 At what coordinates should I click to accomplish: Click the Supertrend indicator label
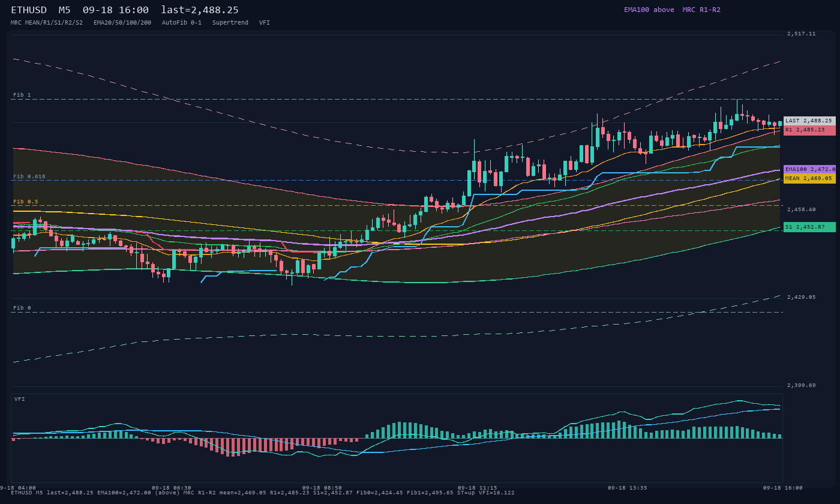point(230,22)
